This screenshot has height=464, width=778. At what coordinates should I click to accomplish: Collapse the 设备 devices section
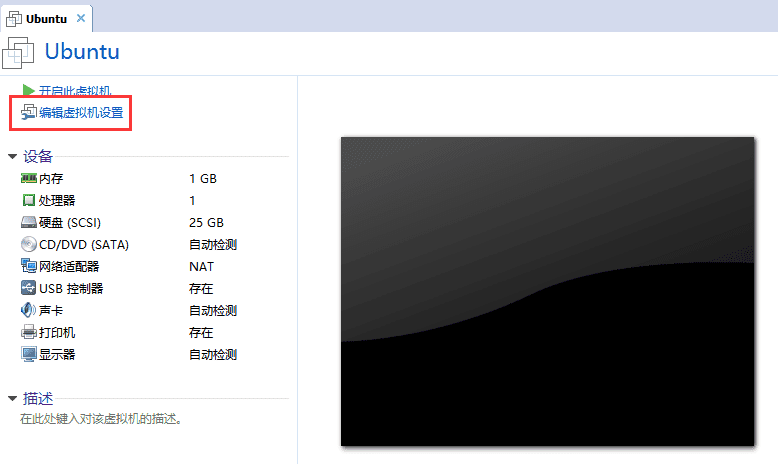12,157
